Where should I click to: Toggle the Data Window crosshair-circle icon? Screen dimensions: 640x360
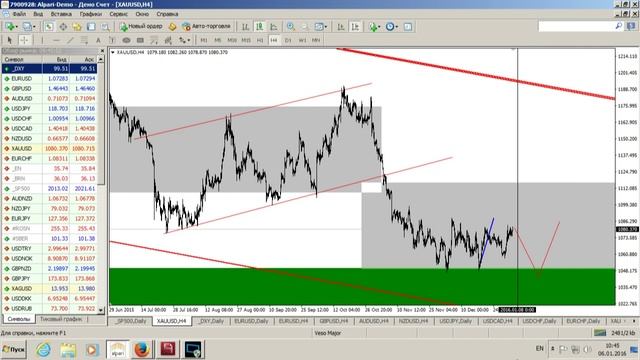pyautogui.click(x=63, y=27)
